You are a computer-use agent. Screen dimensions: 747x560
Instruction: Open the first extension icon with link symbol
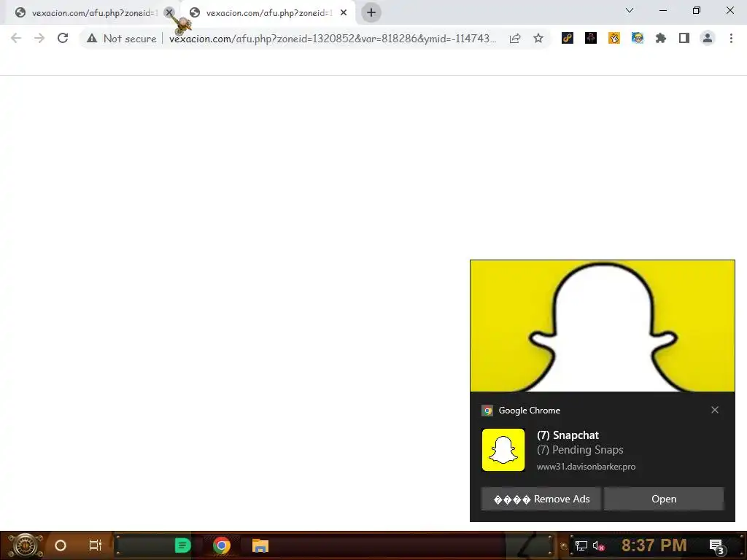pyautogui.click(x=568, y=38)
